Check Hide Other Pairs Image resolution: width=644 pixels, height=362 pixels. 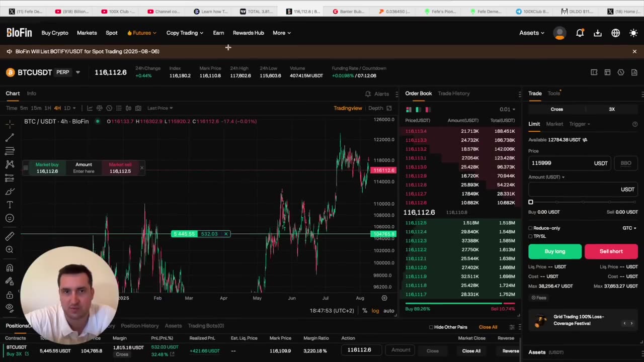coord(431,327)
